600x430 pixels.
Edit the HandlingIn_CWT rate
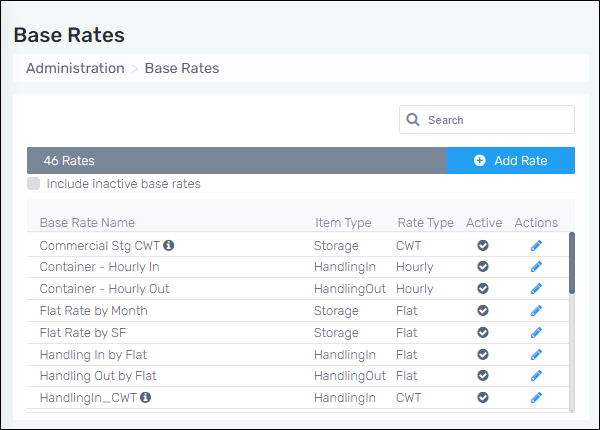536,398
